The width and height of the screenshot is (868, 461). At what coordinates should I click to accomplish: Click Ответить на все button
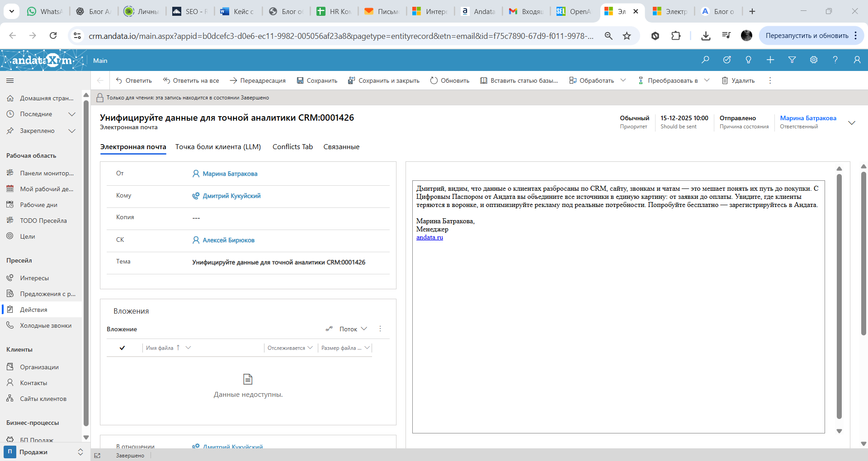191,80
